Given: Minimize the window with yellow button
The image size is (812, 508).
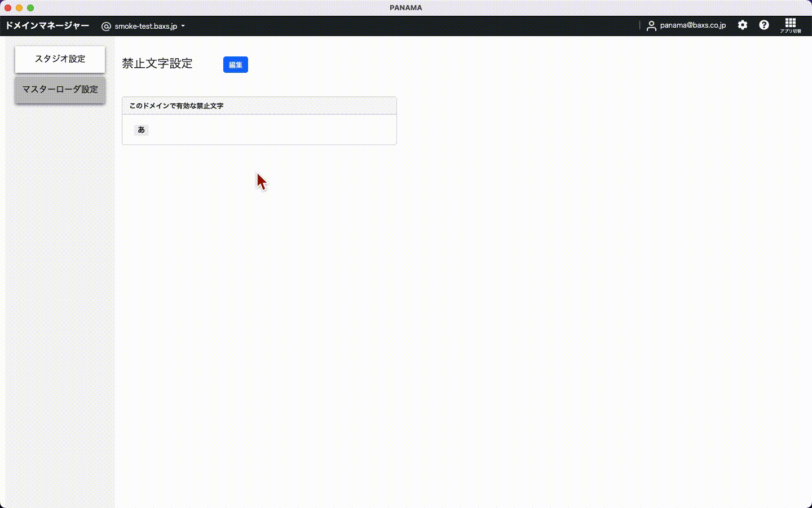Looking at the screenshot, I should pyautogui.click(x=19, y=8).
